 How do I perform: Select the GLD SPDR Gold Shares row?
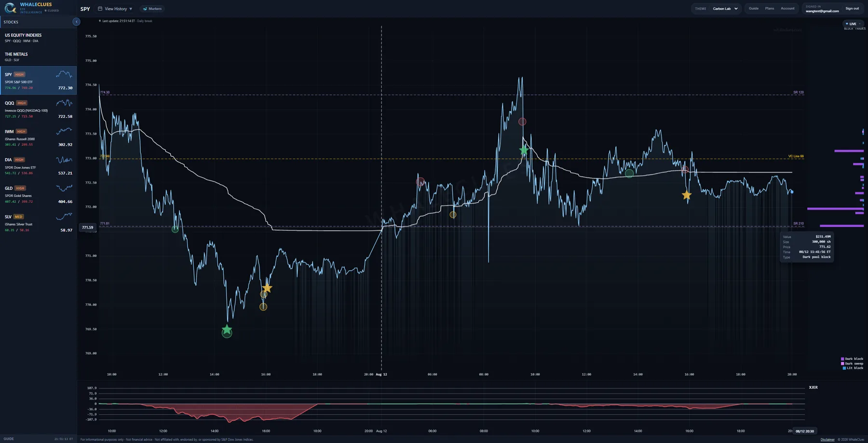pos(38,194)
